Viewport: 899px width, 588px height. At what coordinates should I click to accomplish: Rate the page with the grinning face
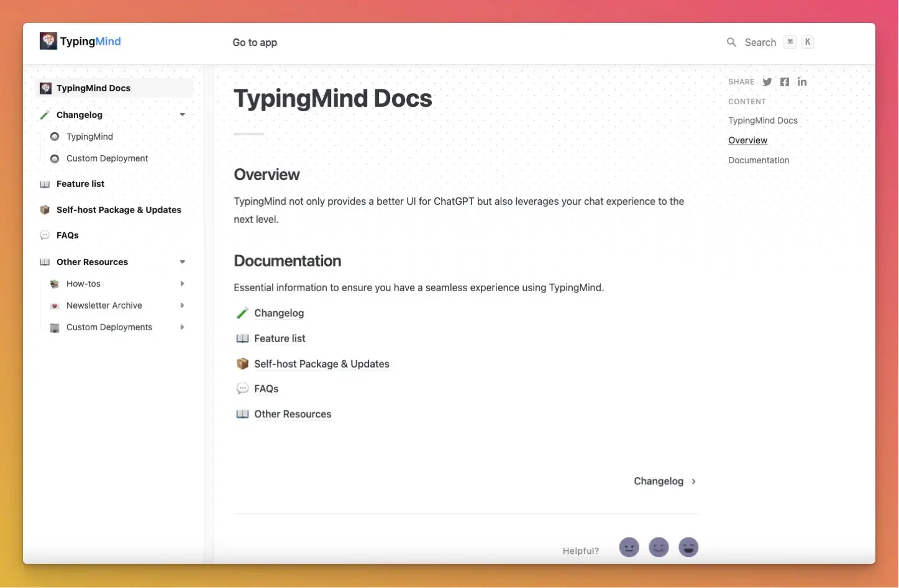[688, 547]
